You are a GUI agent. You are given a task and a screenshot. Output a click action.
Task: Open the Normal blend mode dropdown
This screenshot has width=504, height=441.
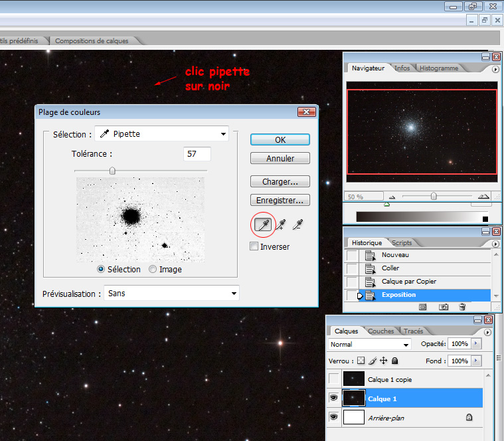[370, 344]
